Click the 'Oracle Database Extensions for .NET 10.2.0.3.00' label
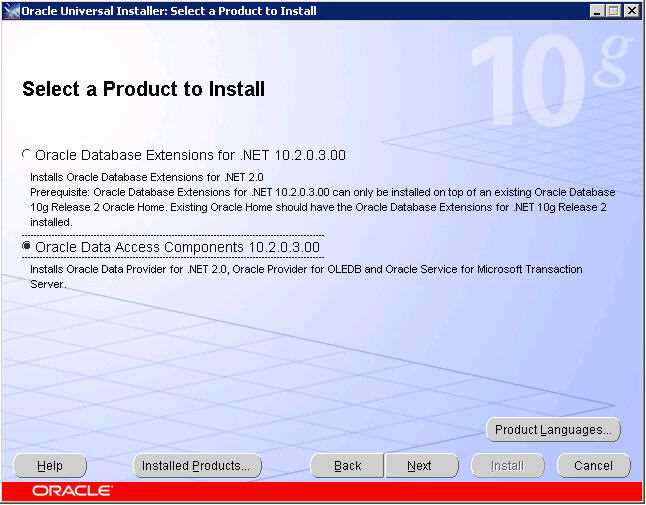The width and height of the screenshot is (646, 505). (190, 155)
